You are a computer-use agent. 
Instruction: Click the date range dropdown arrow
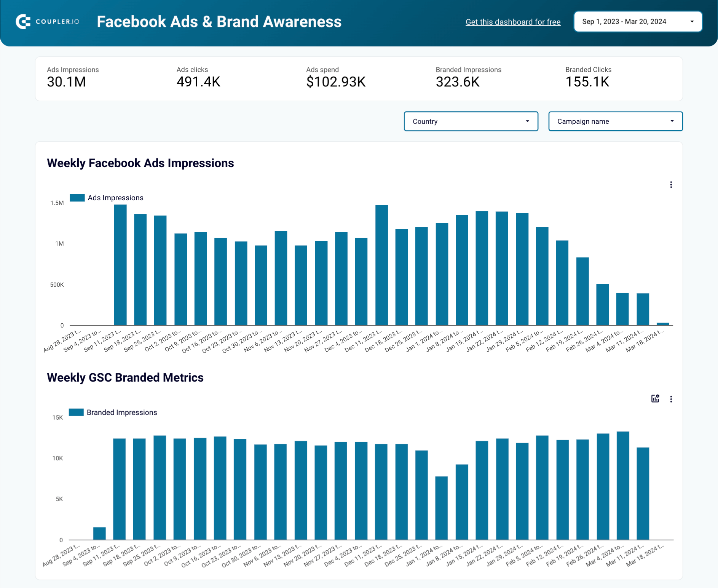tap(692, 22)
